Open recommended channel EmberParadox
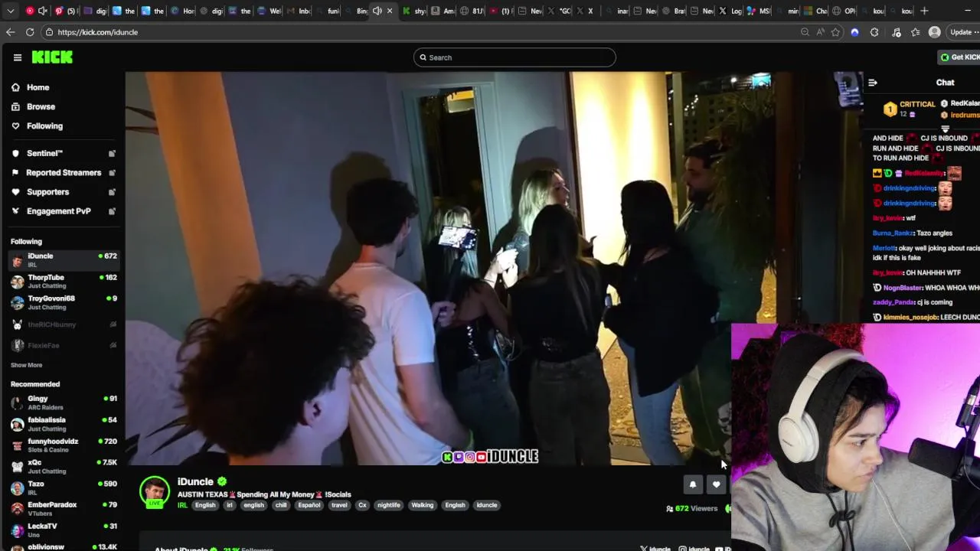Viewport: 980px width, 551px height. [x=64, y=509]
